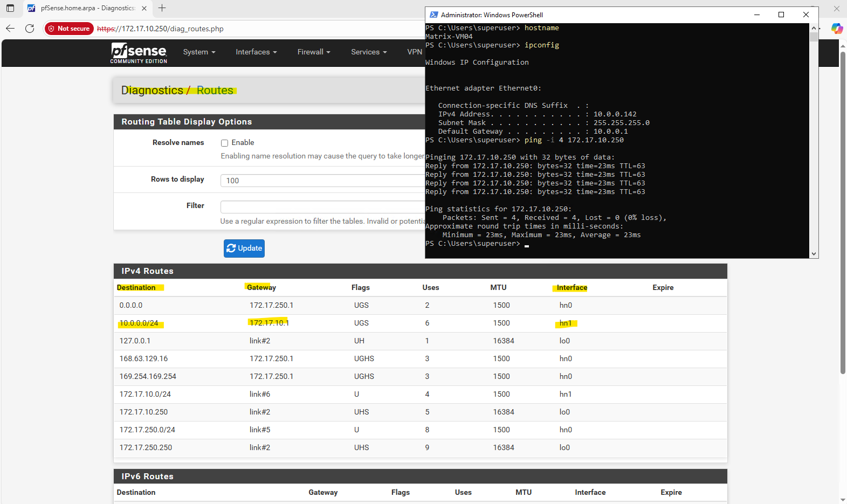Open the VPN menu

point(415,52)
